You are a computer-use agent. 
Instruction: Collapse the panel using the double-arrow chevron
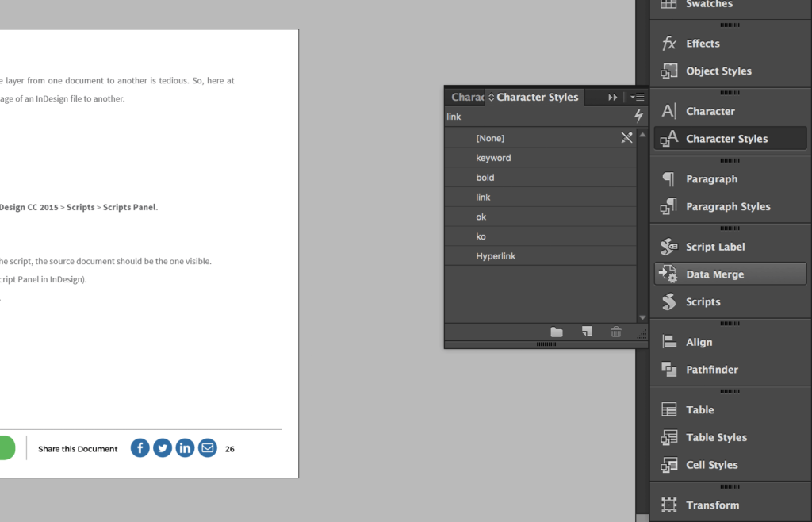[x=611, y=96]
